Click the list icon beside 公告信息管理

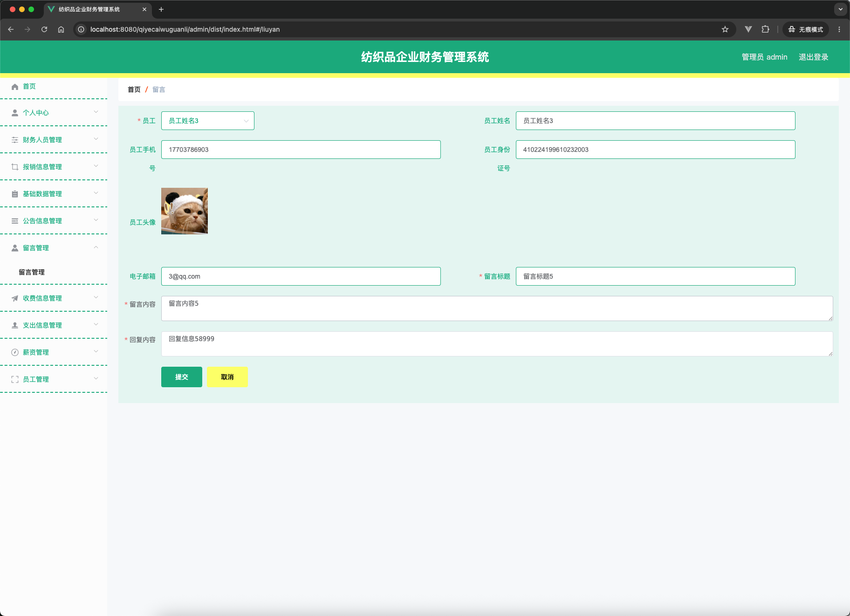15,221
